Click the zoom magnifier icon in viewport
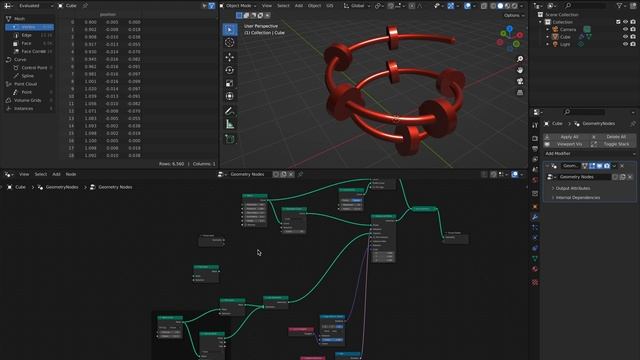This screenshot has height=360, width=640. (x=520, y=59)
